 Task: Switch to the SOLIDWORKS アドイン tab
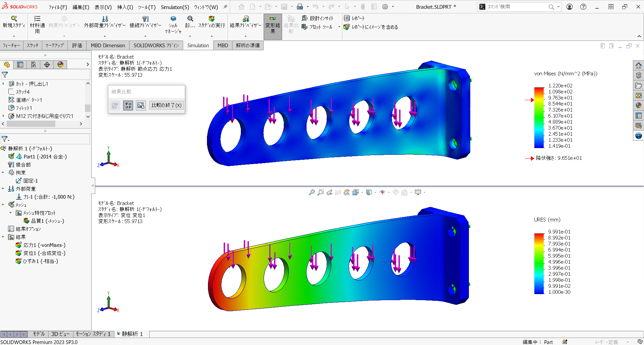coord(156,45)
